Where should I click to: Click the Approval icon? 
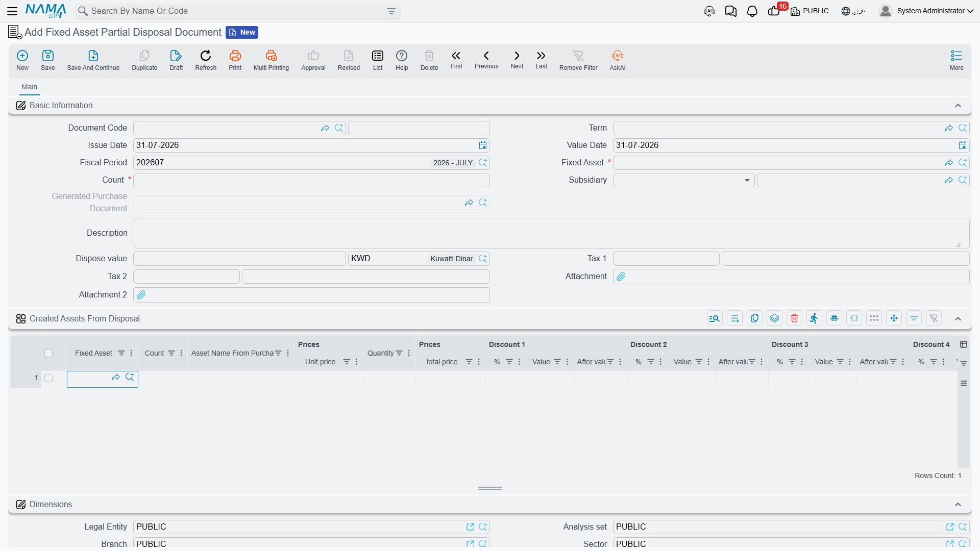coord(313,60)
